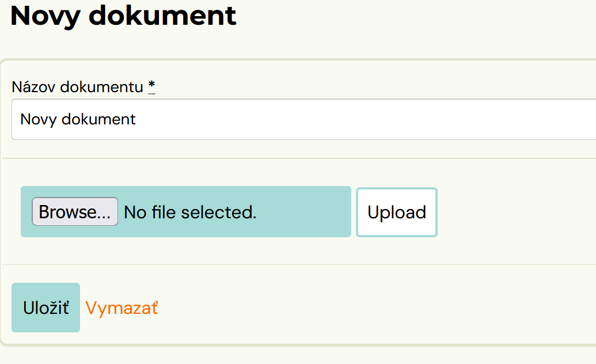Place cursor in 'Novy dokument' input text
The height and width of the screenshot is (364, 596).
pyautogui.click(x=78, y=119)
